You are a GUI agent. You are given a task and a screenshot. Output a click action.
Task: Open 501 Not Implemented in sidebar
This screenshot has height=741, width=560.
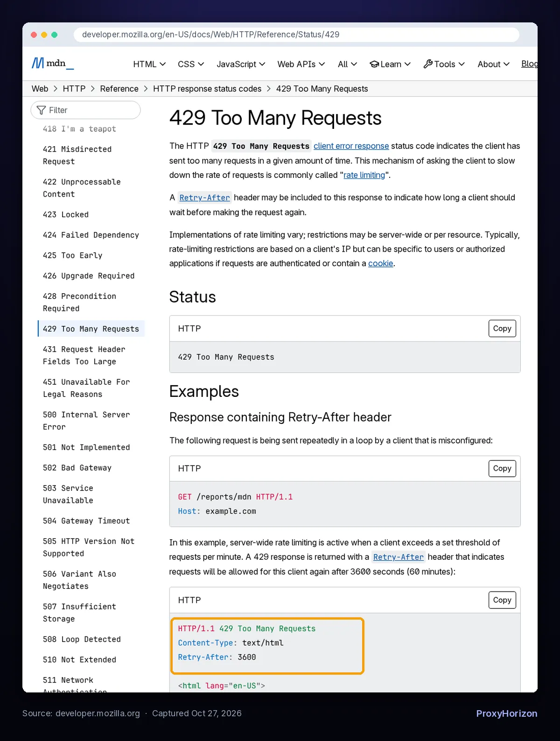86,447
